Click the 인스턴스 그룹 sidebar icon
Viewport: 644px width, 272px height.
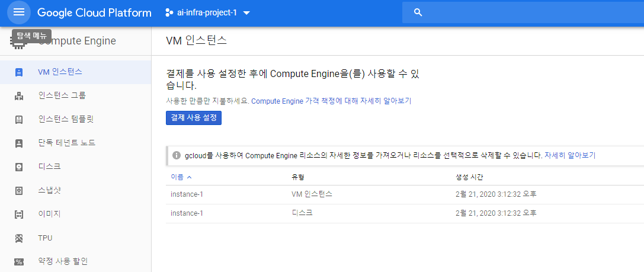18,96
